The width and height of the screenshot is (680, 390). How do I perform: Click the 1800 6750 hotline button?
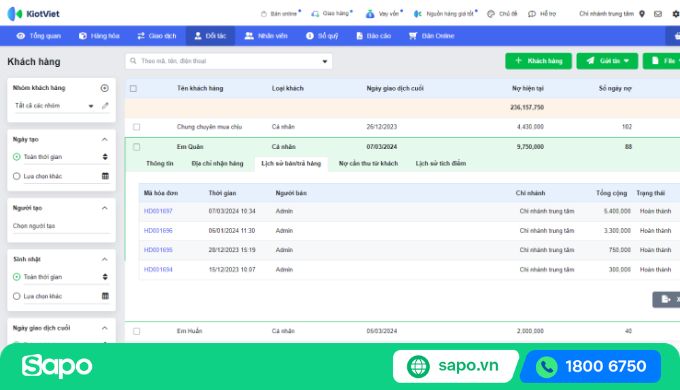coord(591,367)
